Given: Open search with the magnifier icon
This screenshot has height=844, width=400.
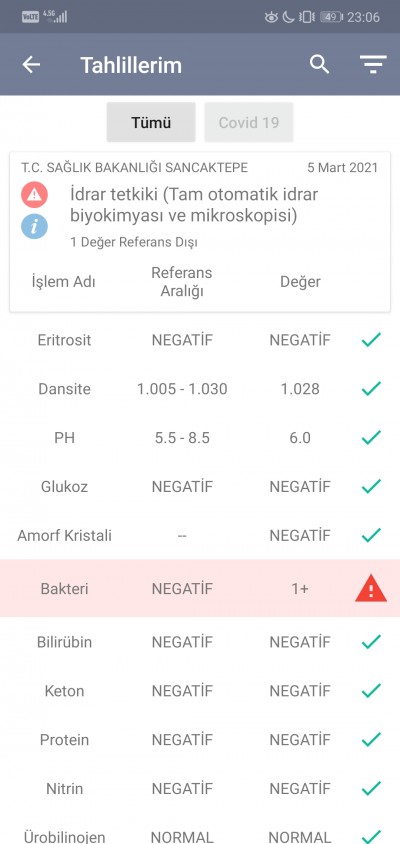Looking at the screenshot, I should [319, 65].
